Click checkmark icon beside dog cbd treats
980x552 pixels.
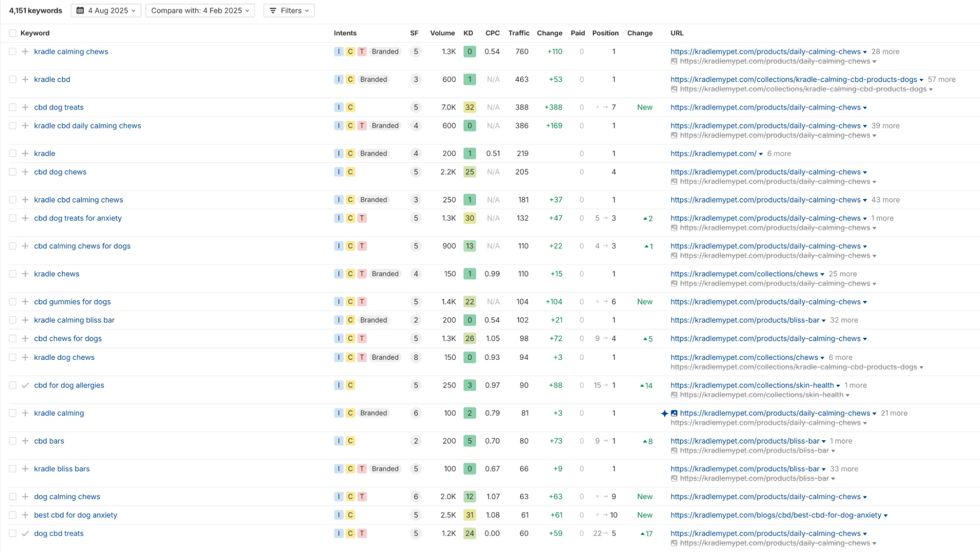coord(25,533)
